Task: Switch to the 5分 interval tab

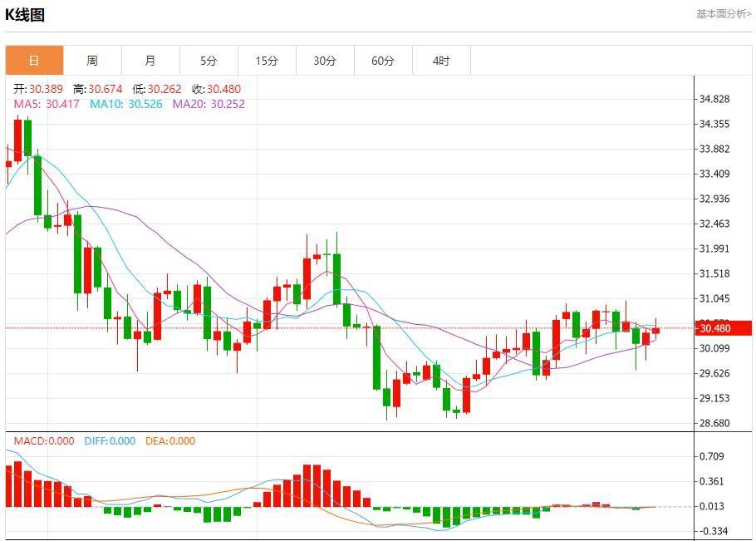Action: tap(209, 61)
